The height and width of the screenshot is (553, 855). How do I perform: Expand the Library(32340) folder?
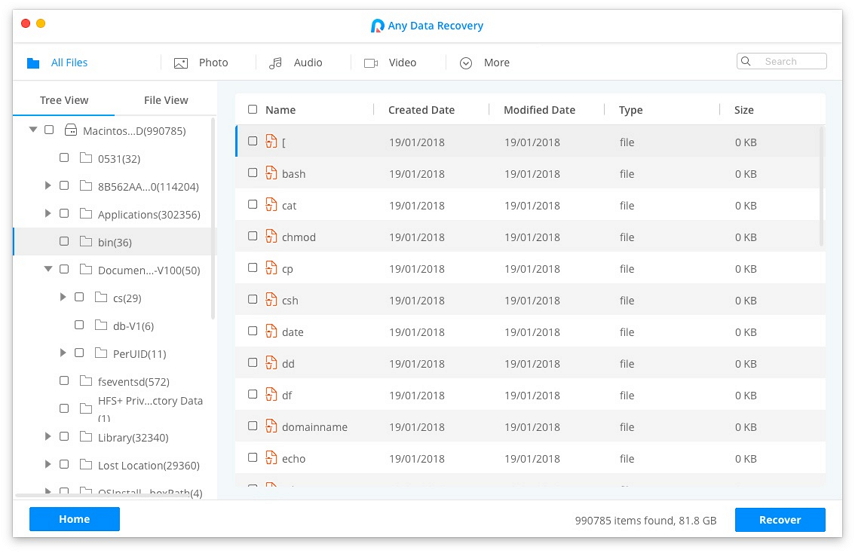[48, 436]
